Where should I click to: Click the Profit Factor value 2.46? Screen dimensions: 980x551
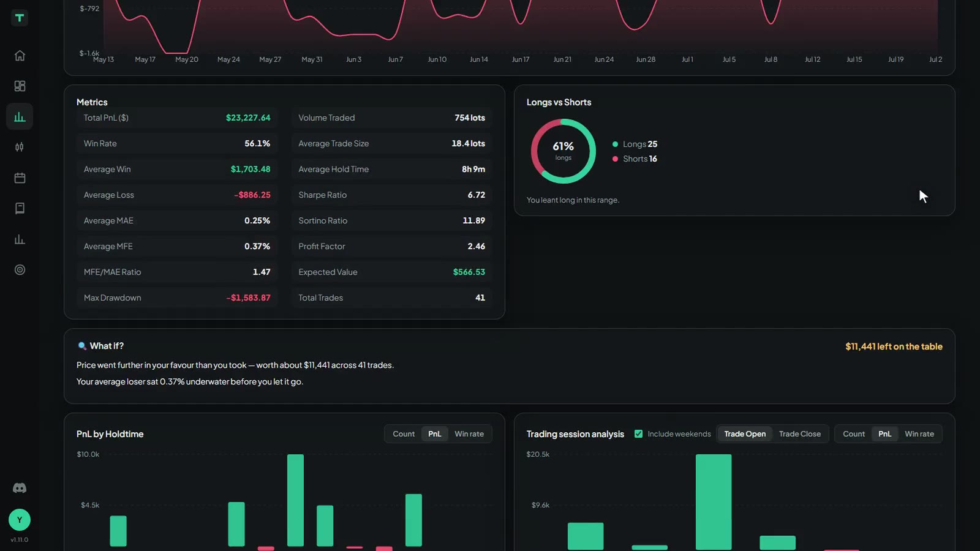(477, 246)
